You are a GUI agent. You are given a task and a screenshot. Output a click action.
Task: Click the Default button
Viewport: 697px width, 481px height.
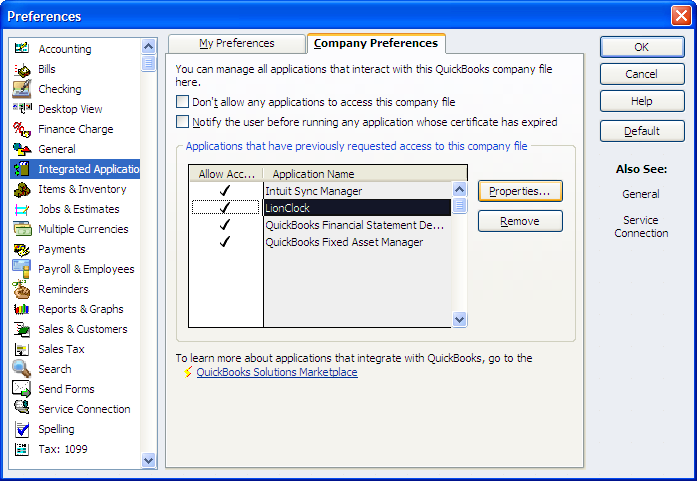641,131
